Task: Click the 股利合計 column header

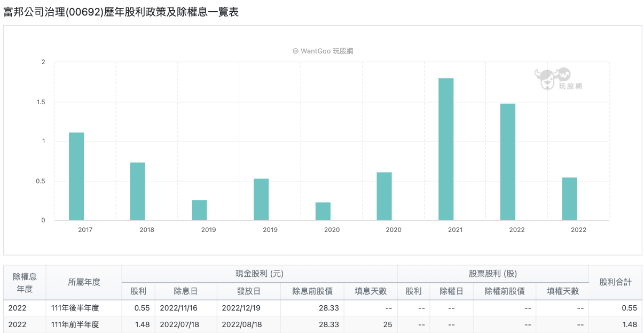Action: pos(615,282)
